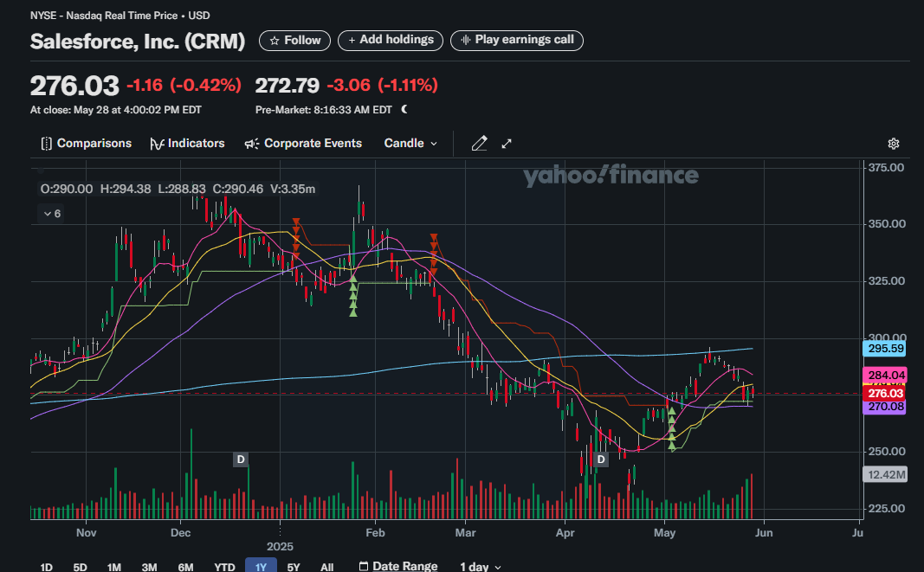Select the YTD range
Screen dimensions: 924x572
coord(224,567)
